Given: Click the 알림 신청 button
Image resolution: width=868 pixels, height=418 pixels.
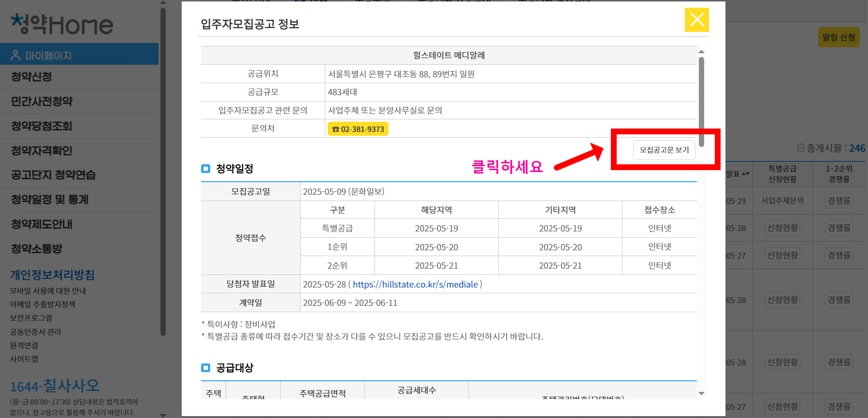Looking at the screenshot, I should [839, 37].
